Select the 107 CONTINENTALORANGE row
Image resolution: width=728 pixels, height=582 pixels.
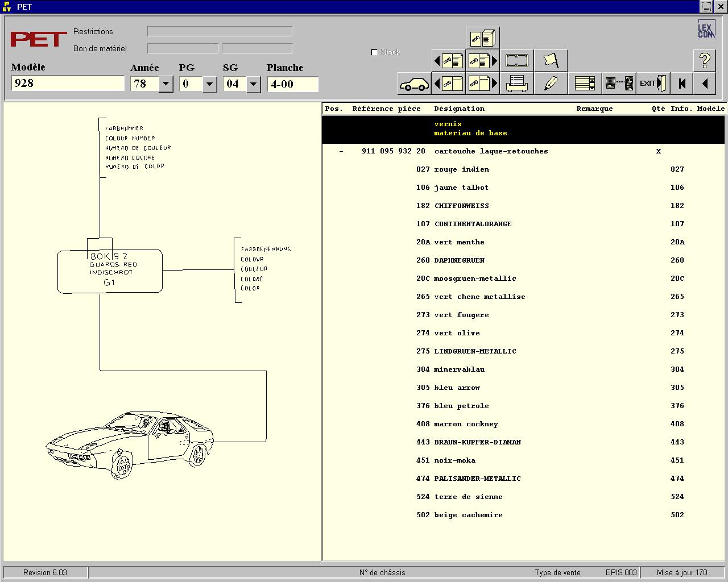click(x=523, y=224)
